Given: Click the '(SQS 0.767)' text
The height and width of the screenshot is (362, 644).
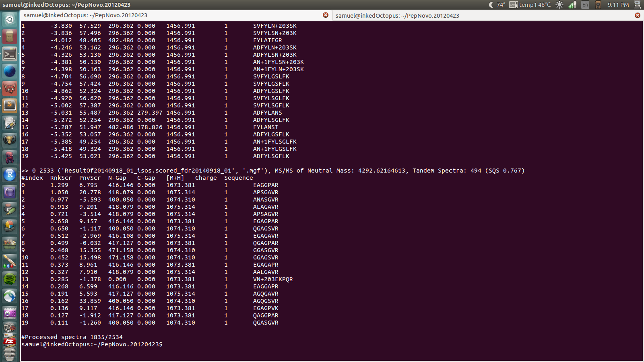Looking at the screenshot, I should click(505, 171).
